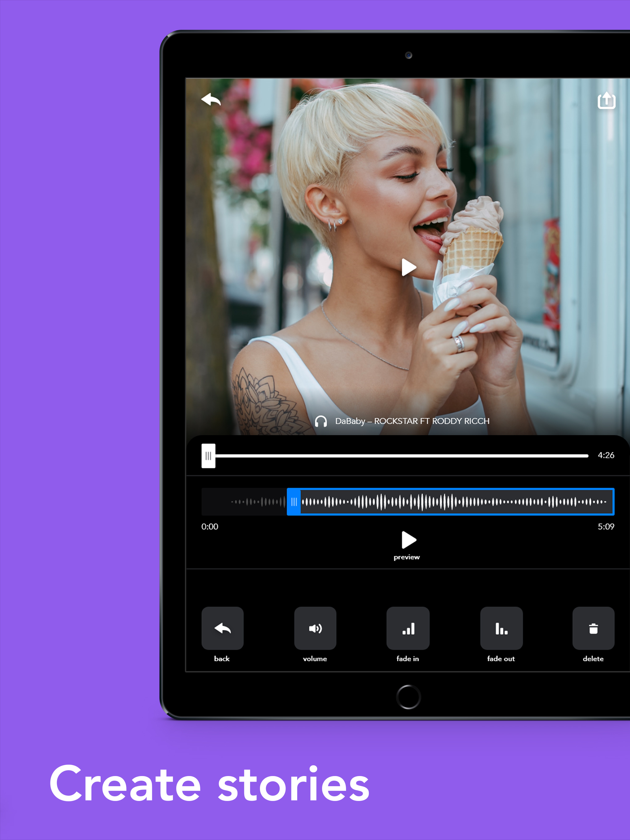The height and width of the screenshot is (840, 630).
Task: Tap the 4:26 duration label
Action: 606,455
